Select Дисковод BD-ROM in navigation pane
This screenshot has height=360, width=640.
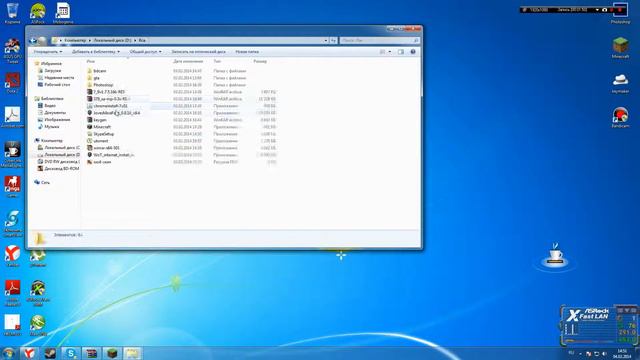point(62,169)
